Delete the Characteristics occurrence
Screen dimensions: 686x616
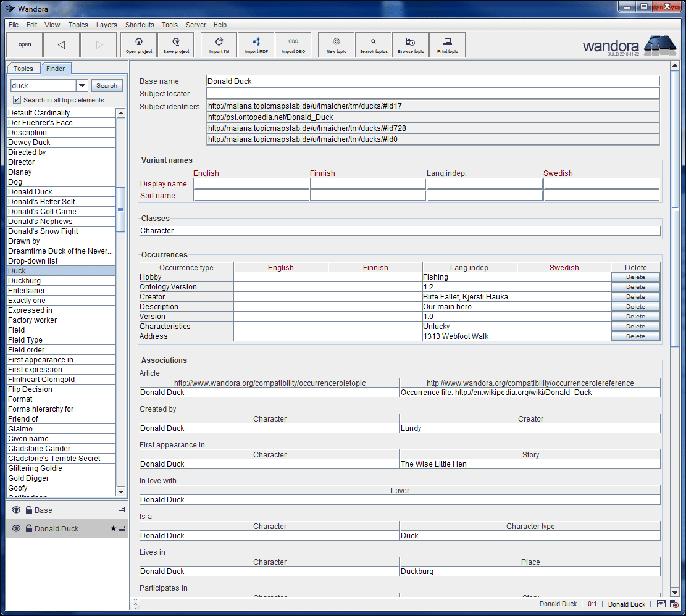[635, 326]
